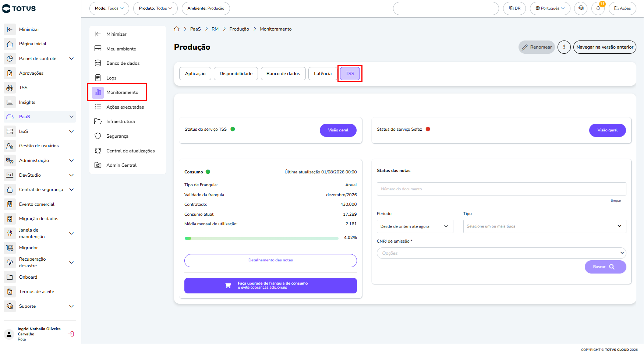644x356 pixels.
Task: Open the CNPJ de emissão dropdown
Action: point(502,253)
